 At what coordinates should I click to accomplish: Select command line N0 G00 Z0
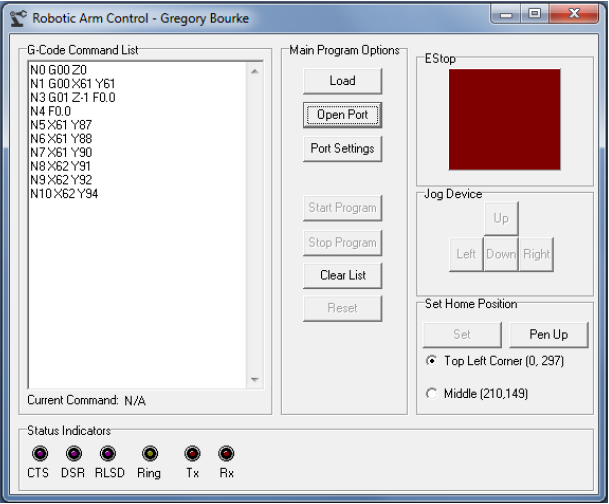point(59,70)
